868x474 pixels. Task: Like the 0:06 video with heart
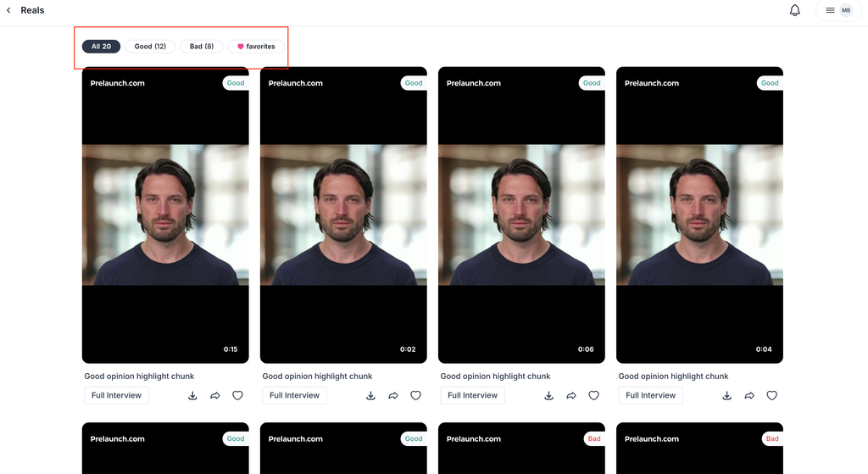coord(593,395)
